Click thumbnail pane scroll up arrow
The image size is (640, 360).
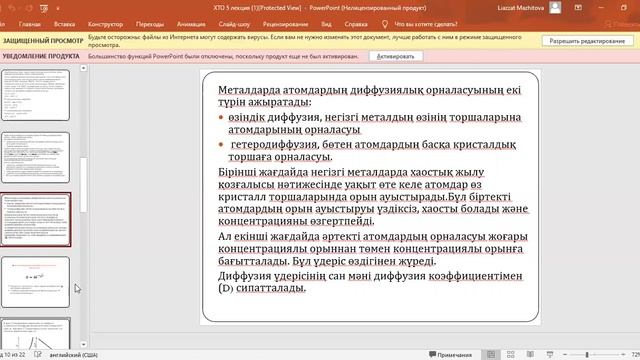point(84,68)
